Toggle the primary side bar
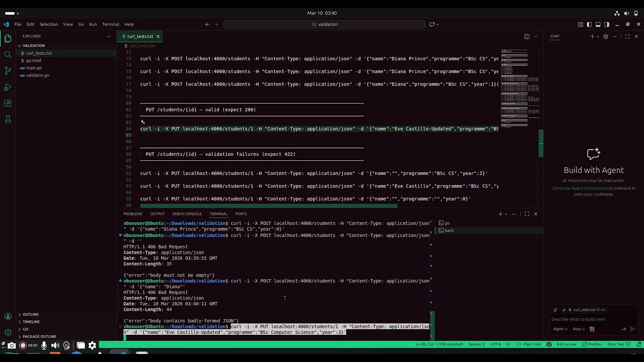The image size is (644, 362). pyautogui.click(x=589, y=24)
